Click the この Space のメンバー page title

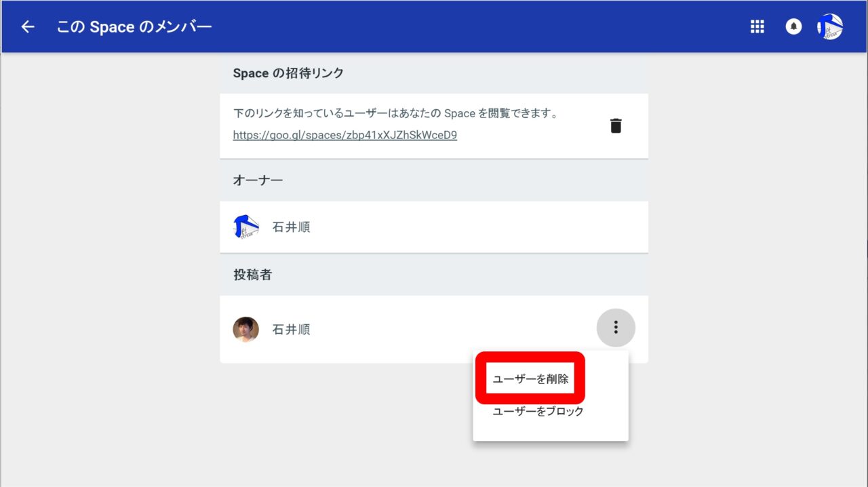point(134,27)
